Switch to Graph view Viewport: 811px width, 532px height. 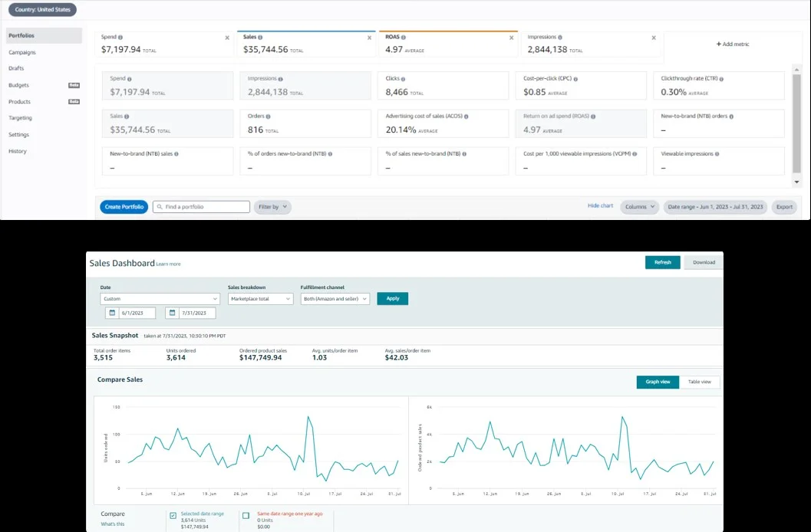(x=658, y=382)
